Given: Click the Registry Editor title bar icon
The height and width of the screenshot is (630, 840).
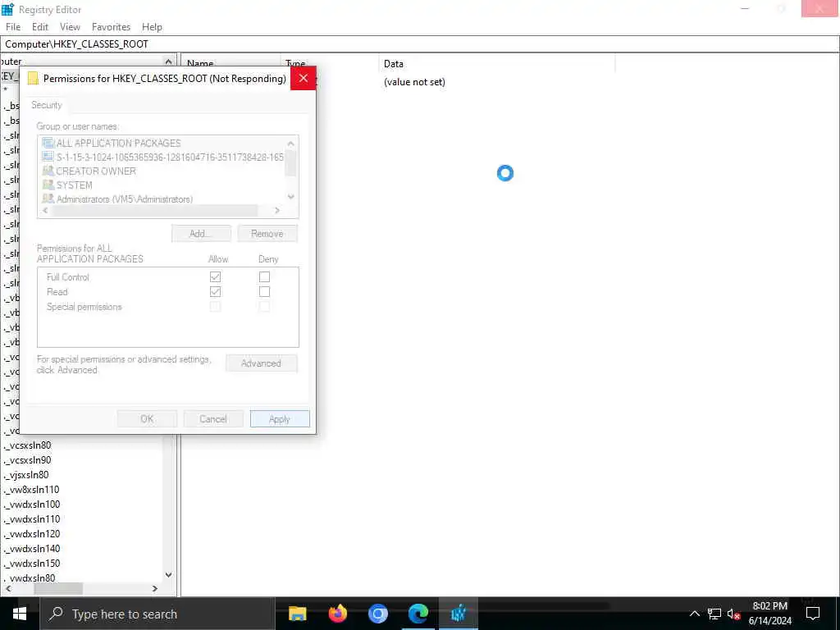Looking at the screenshot, I should pos(8,9).
